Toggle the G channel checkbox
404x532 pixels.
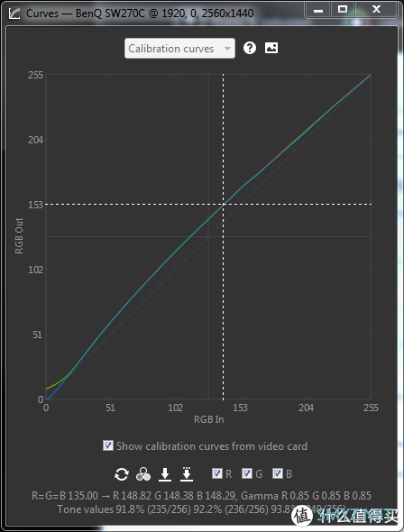[x=247, y=473]
